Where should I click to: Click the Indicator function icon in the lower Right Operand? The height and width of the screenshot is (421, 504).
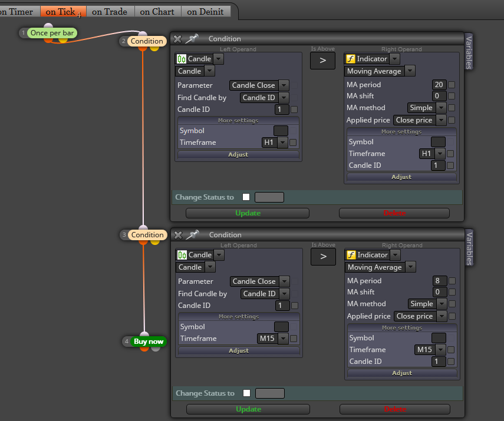coord(351,255)
